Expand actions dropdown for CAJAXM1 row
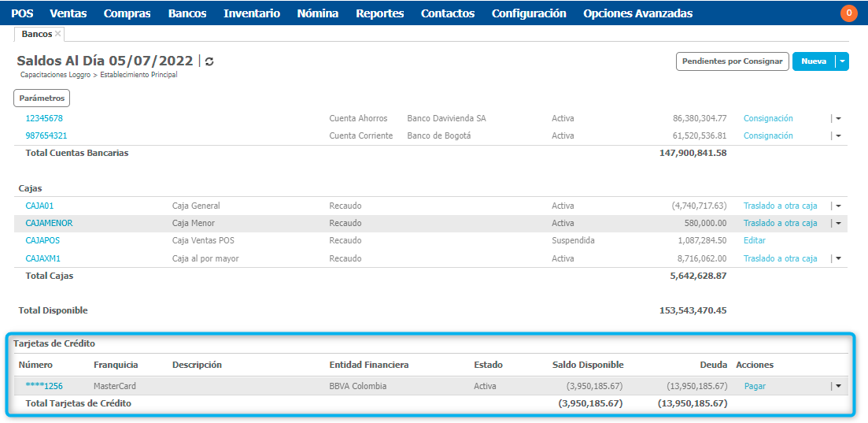This screenshot has height=423, width=868. (x=837, y=258)
